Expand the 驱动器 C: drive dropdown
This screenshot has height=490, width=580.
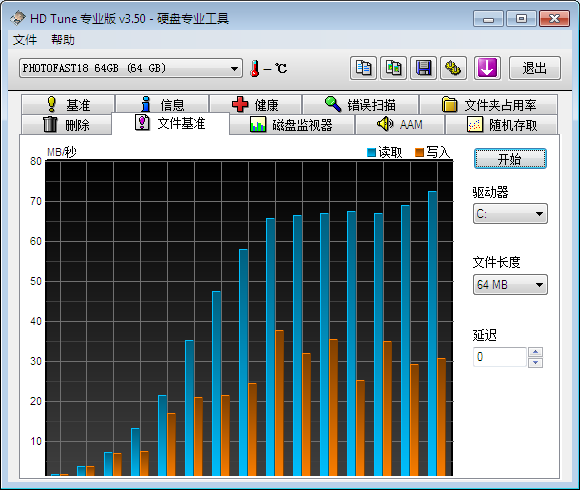coord(510,214)
